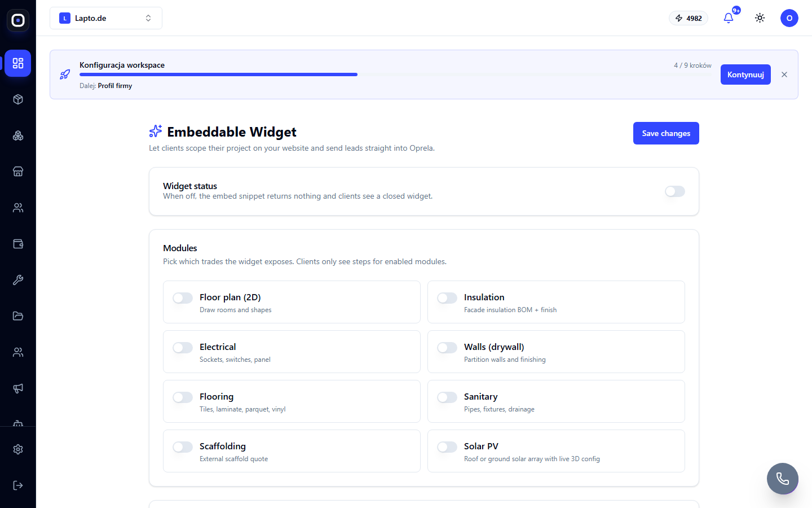Enable the Flooring module
This screenshot has height=508, width=812.
183,397
